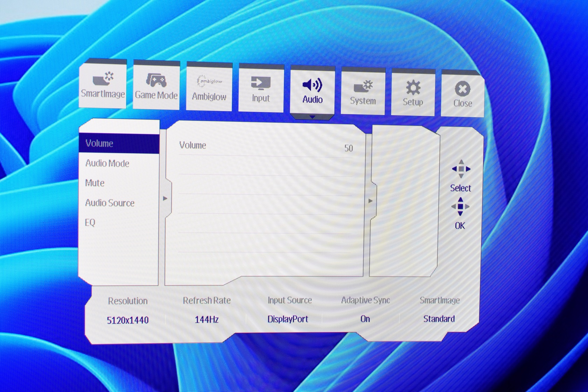This screenshot has width=588, height=392.
Task: Close the OSD menu with Close icon
Action: click(x=463, y=89)
